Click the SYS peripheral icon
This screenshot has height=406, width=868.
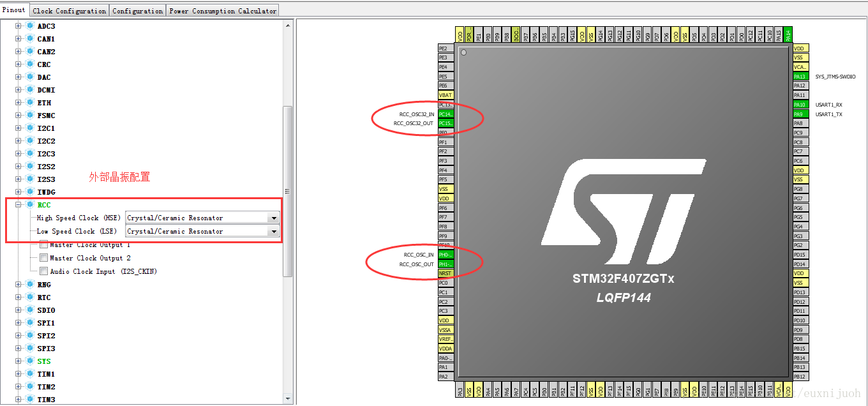tap(30, 361)
